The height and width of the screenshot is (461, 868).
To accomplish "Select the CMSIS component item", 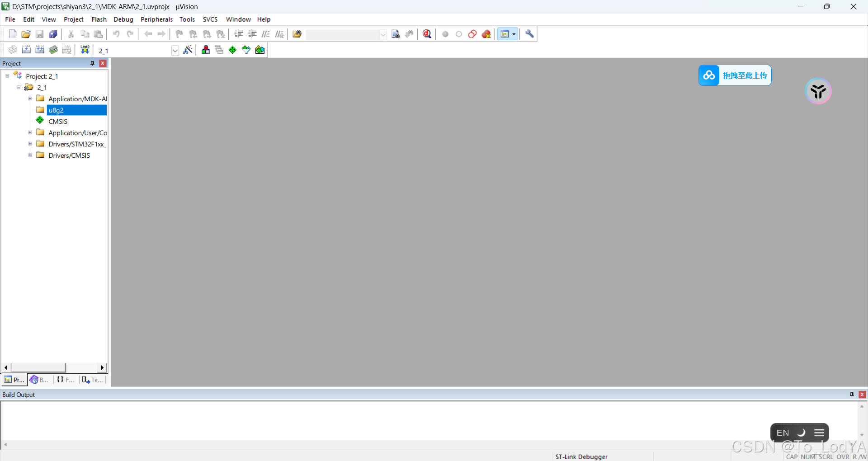I will pos(58,121).
